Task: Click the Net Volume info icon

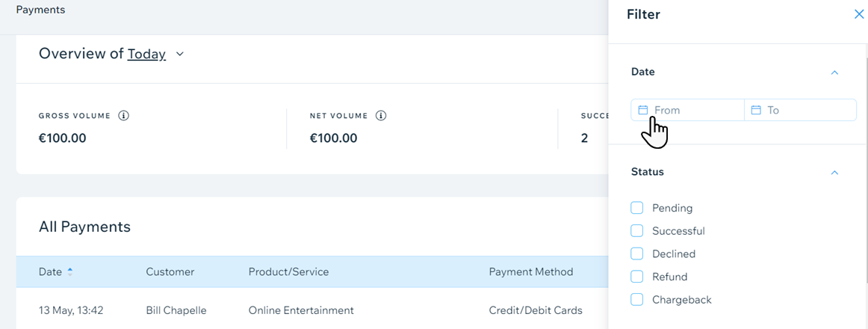Action: point(380,116)
